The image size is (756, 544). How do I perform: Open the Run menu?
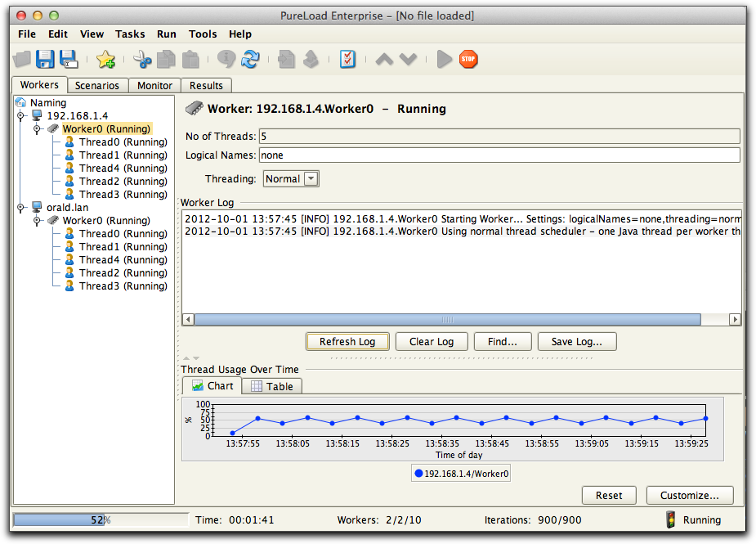click(167, 34)
